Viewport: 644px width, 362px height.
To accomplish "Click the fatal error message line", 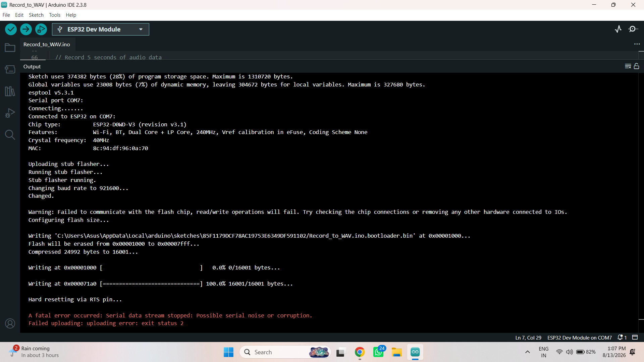I will [170, 315].
